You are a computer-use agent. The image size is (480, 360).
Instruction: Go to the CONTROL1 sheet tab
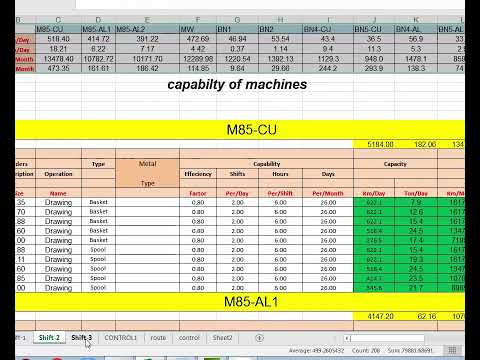tap(120, 338)
